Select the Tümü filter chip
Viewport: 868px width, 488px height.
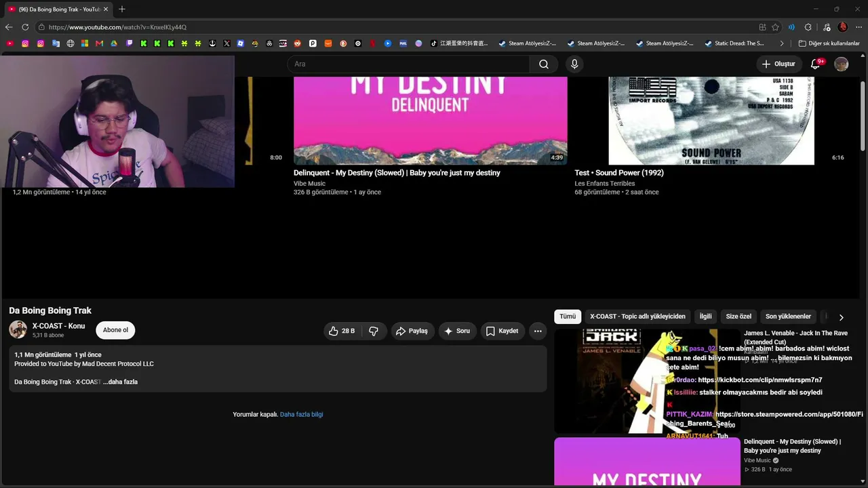[x=568, y=317]
